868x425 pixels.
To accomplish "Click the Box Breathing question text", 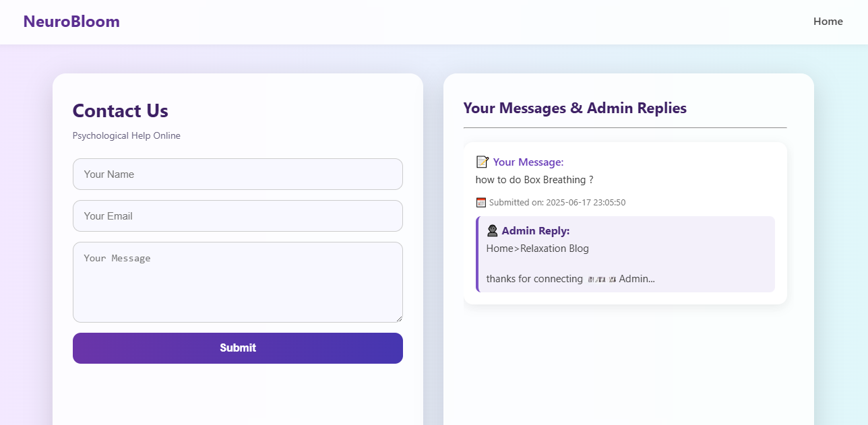I will click(534, 181).
